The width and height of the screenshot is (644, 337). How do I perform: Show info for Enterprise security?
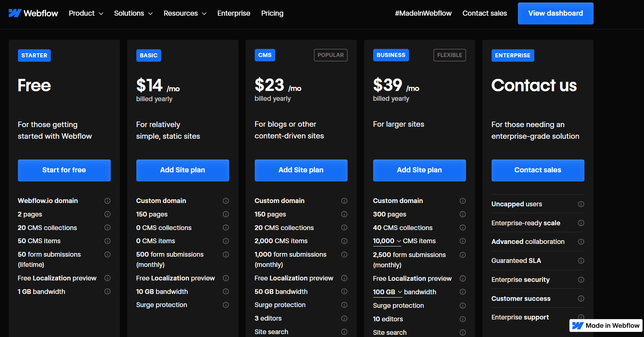581,280
